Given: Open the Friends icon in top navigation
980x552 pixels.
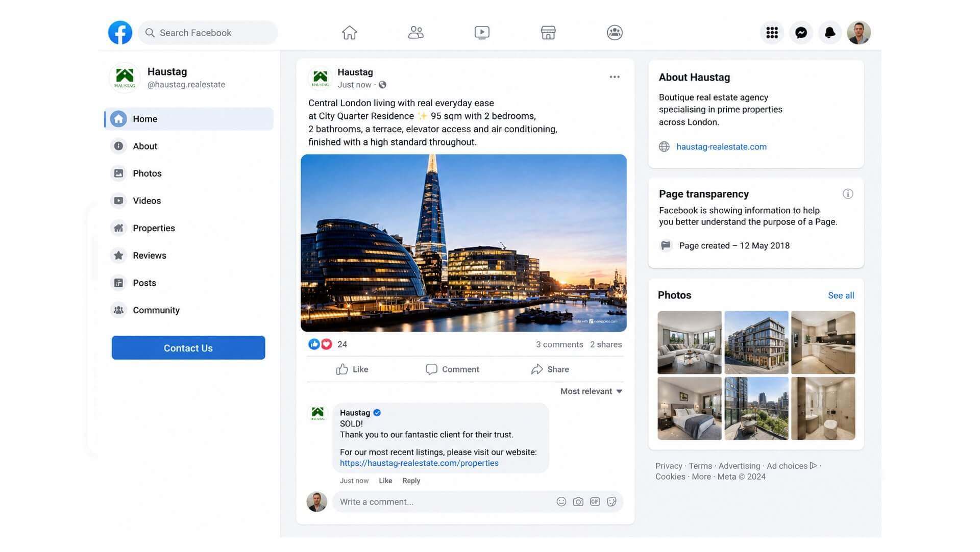Looking at the screenshot, I should pos(416,33).
